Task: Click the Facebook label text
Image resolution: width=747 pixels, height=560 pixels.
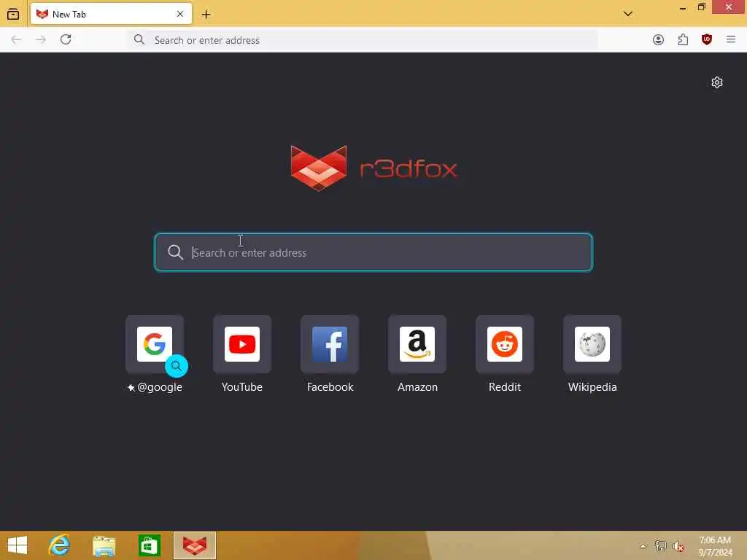Action: point(330,387)
